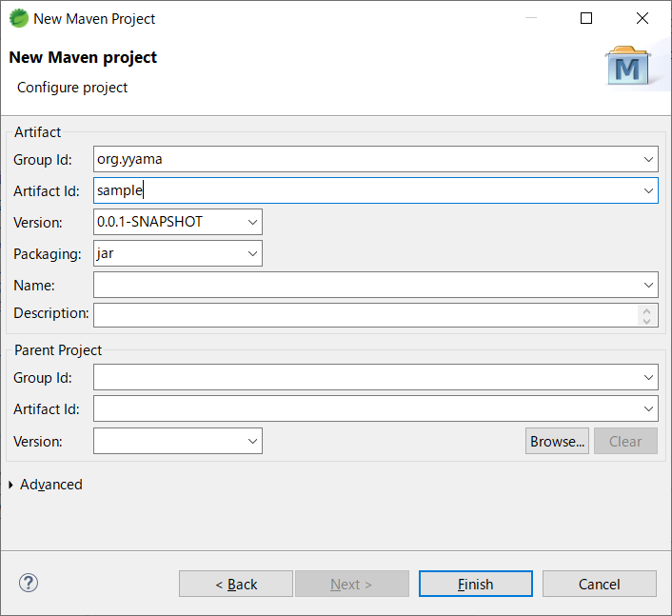Open the 0.0.1-SNAPSHOT Version dropdown
672x616 pixels.
point(252,222)
